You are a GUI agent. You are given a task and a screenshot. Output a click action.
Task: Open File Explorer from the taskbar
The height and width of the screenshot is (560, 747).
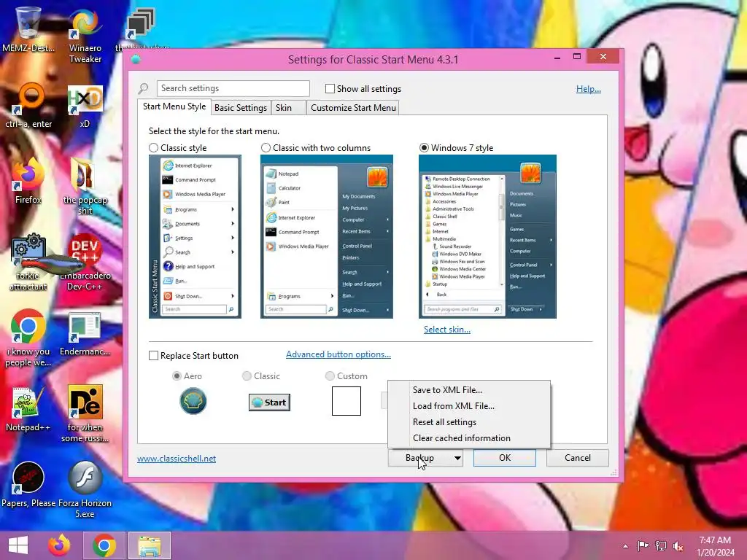(150, 545)
